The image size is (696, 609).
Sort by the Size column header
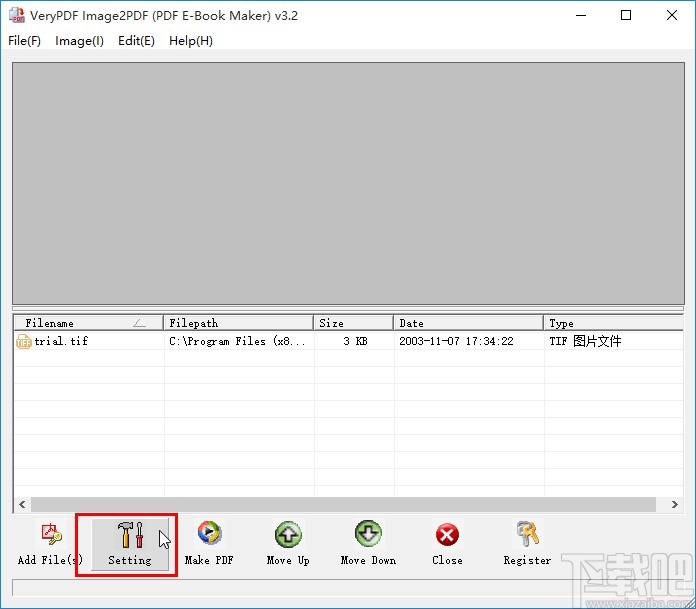tap(353, 323)
